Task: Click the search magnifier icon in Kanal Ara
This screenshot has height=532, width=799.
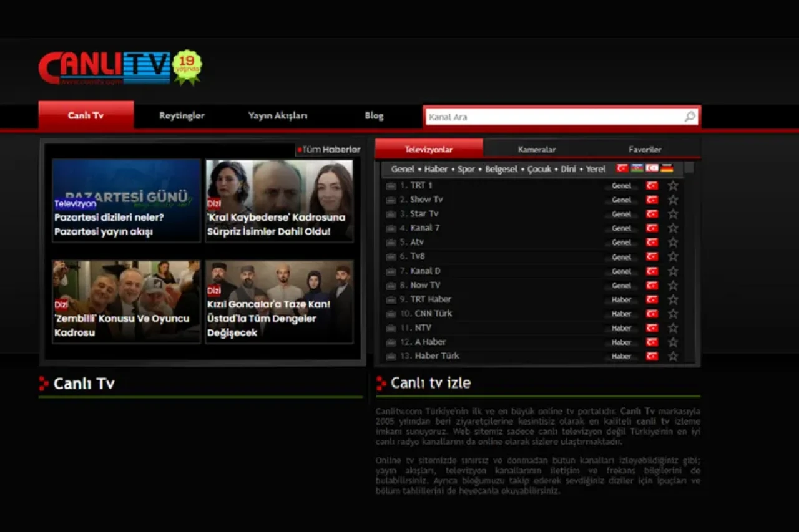Action: click(689, 117)
